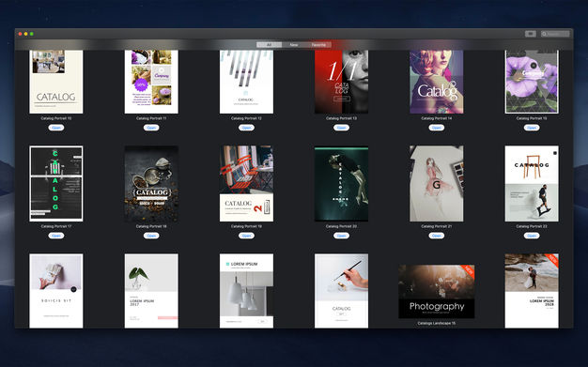The height and width of the screenshot is (367, 588).
Task: Click the 'Catalog Portrait 22' label
Action: (532, 226)
